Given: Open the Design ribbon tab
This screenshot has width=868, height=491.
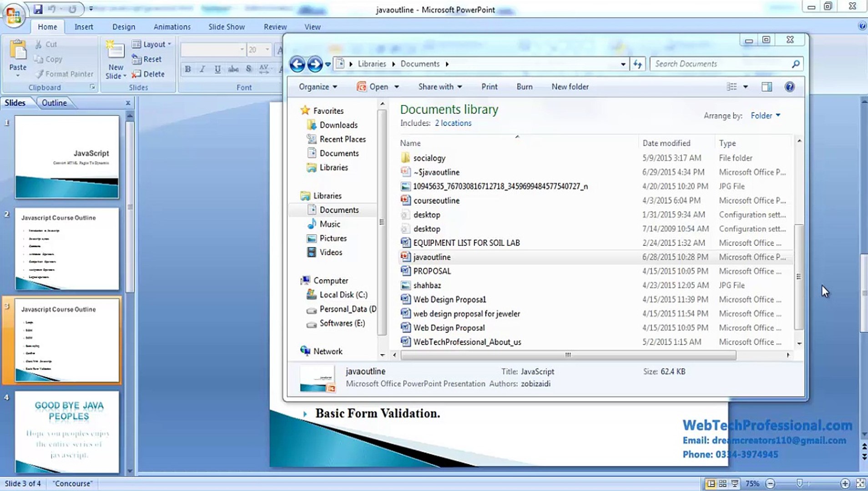Looking at the screenshot, I should (x=124, y=27).
